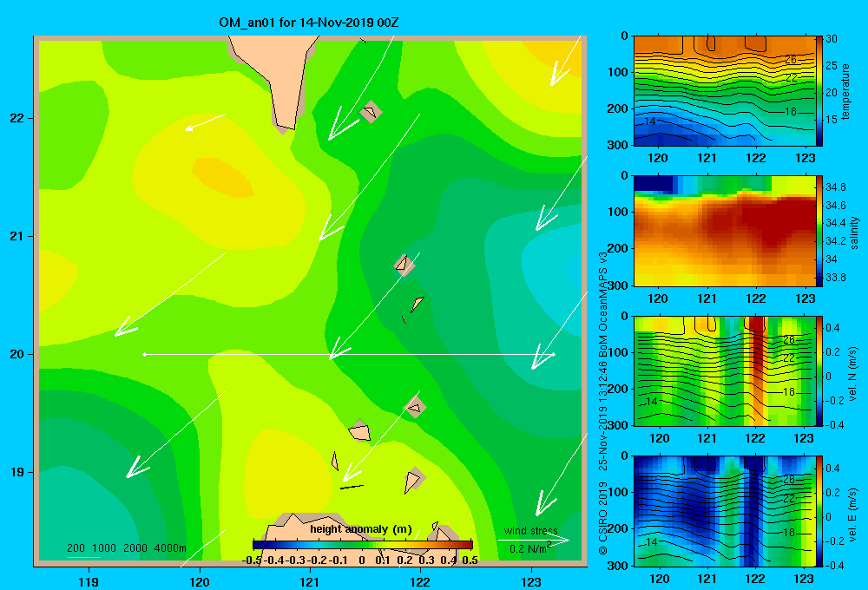Click the "15" tick on temperature color bar
Image resolution: width=868 pixels, height=590 pixels.
(x=832, y=120)
